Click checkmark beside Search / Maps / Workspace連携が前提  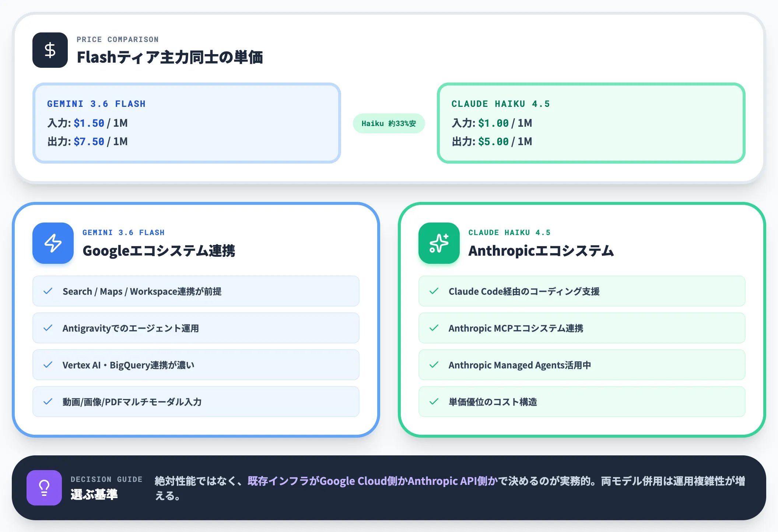[48, 291]
